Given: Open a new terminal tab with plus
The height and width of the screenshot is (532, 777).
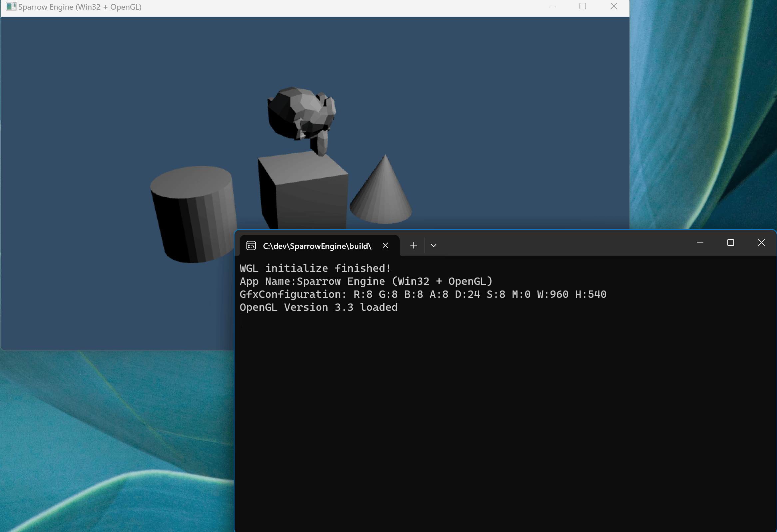Looking at the screenshot, I should 414,246.
